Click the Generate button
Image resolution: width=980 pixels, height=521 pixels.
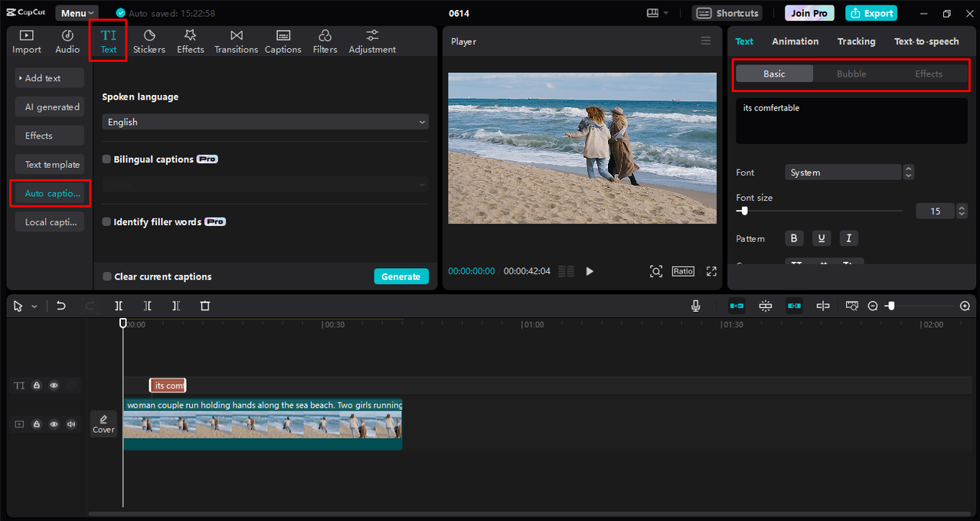pos(401,277)
